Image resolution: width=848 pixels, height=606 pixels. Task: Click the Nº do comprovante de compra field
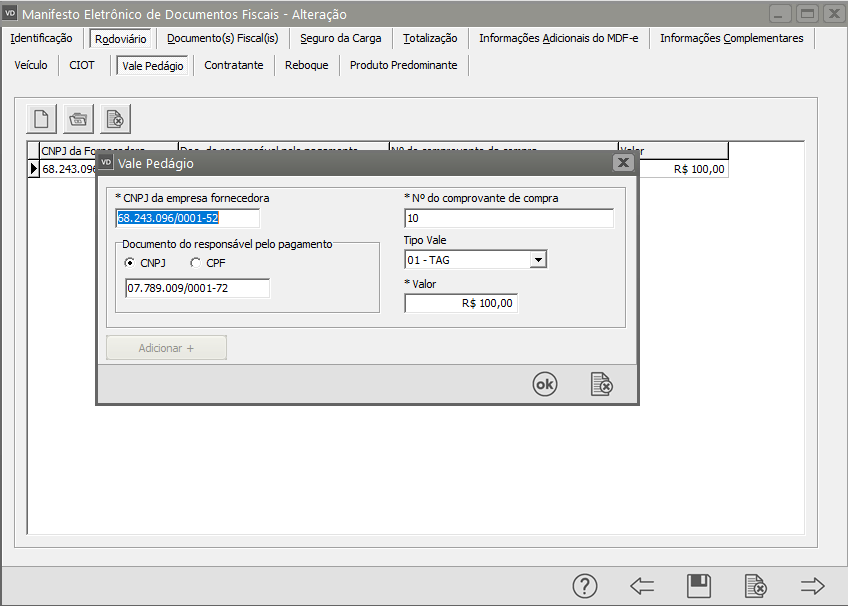(x=509, y=219)
